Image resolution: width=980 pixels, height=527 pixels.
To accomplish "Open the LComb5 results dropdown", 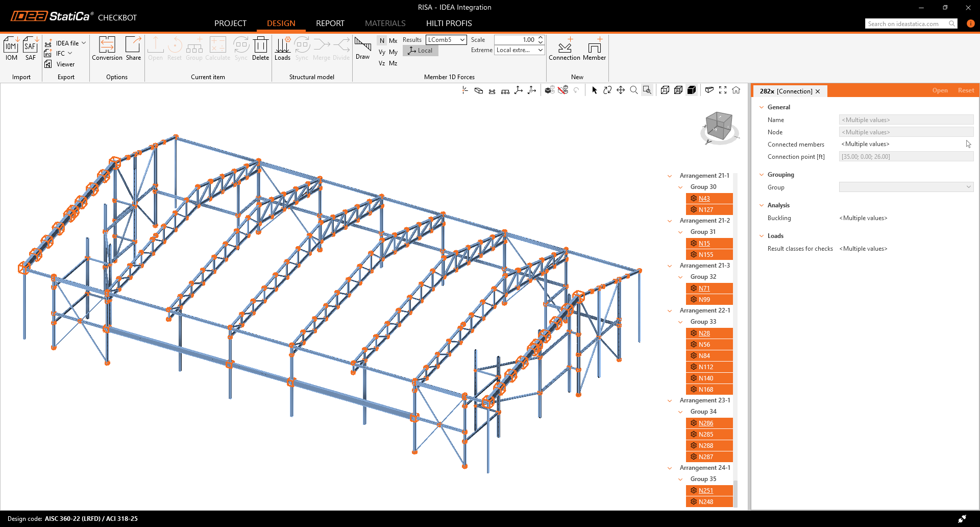I will pyautogui.click(x=446, y=40).
